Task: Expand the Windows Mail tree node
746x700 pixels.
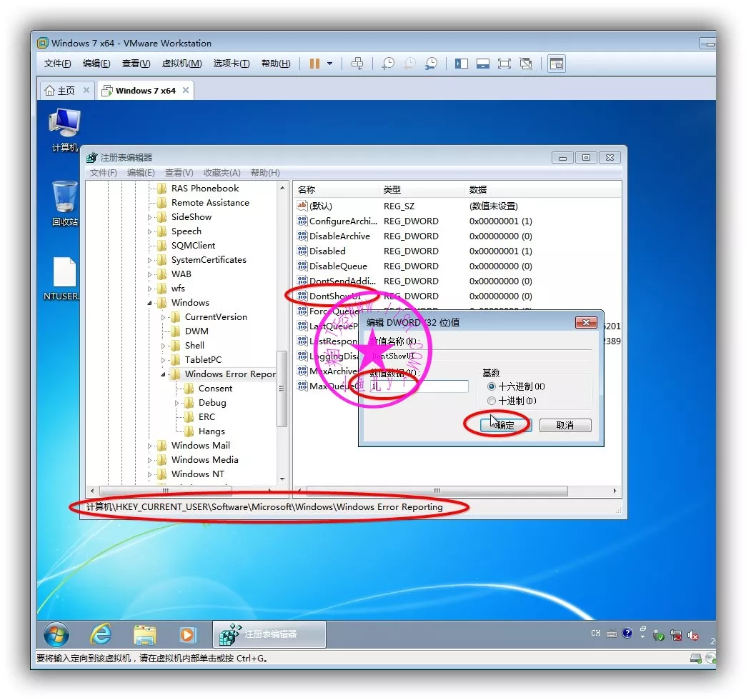Action: pyautogui.click(x=150, y=446)
